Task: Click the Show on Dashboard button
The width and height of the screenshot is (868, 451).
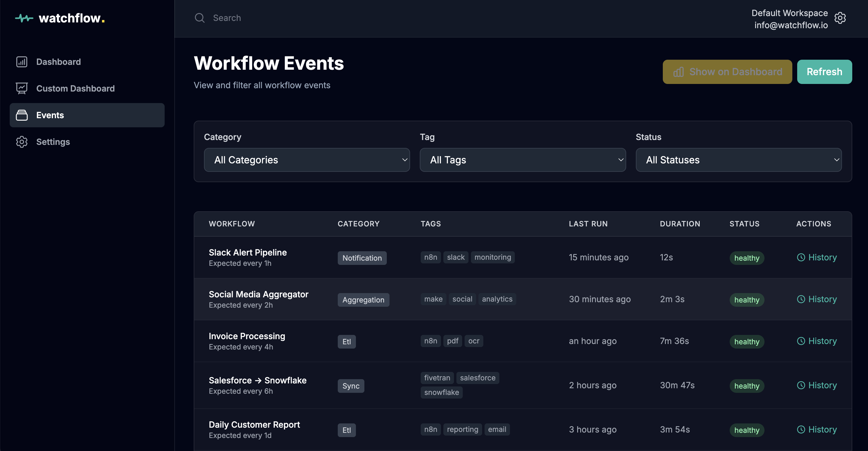Action: (x=727, y=72)
